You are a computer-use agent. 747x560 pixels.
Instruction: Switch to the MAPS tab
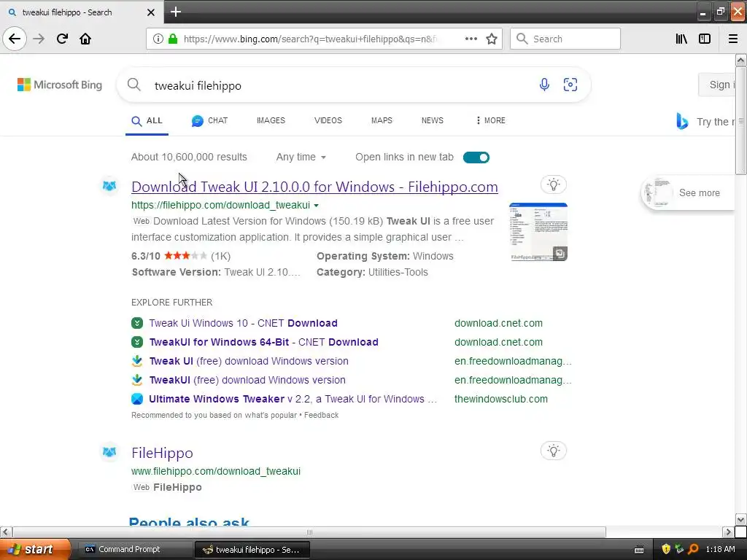click(x=382, y=120)
